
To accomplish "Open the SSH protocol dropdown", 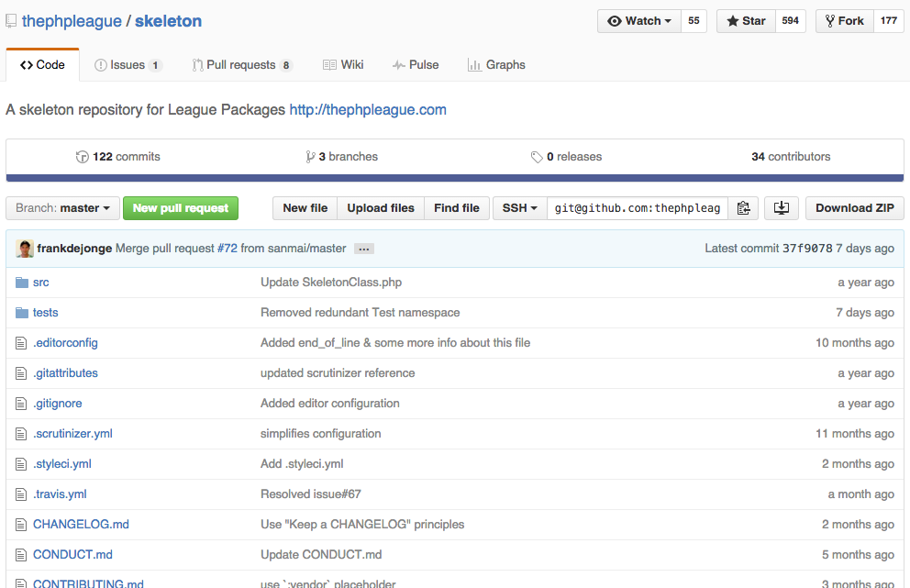I will pyautogui.click(x=520, y=208).
